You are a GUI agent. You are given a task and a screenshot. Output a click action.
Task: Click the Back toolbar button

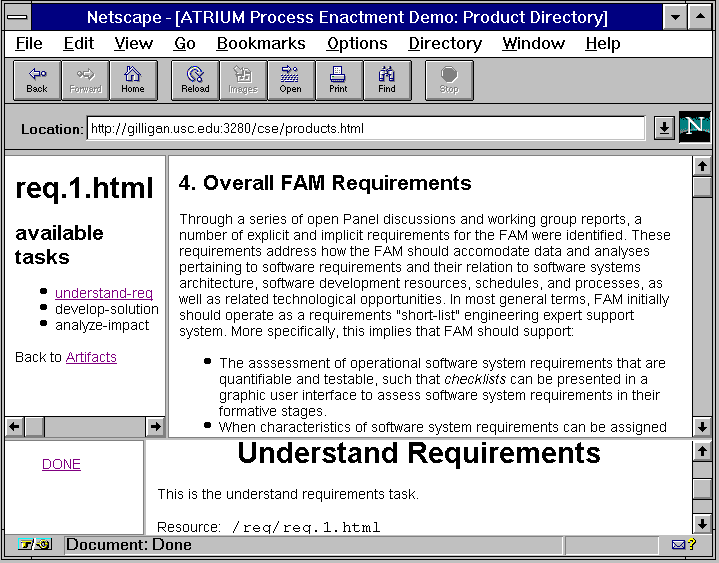click(37, 80)
